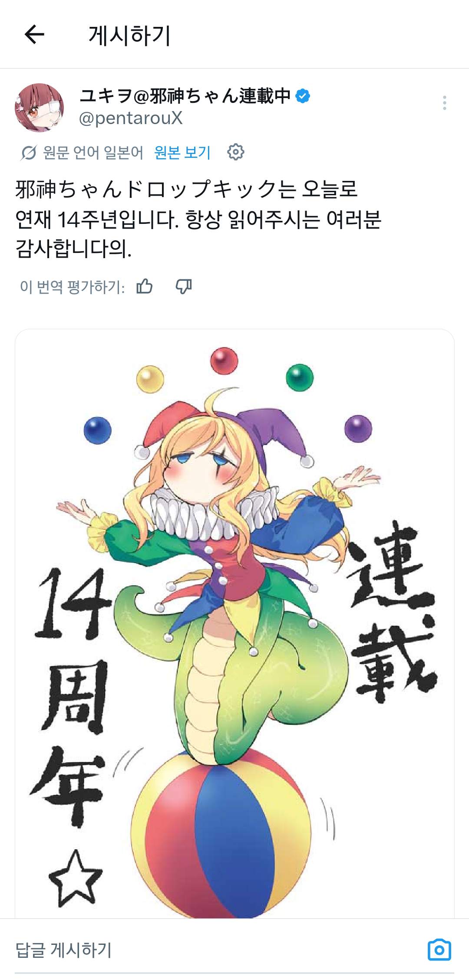Tap the 이 번역 평가하기 label
The height and width of the screenshot is (980, 469).
[x=73, y=287]
